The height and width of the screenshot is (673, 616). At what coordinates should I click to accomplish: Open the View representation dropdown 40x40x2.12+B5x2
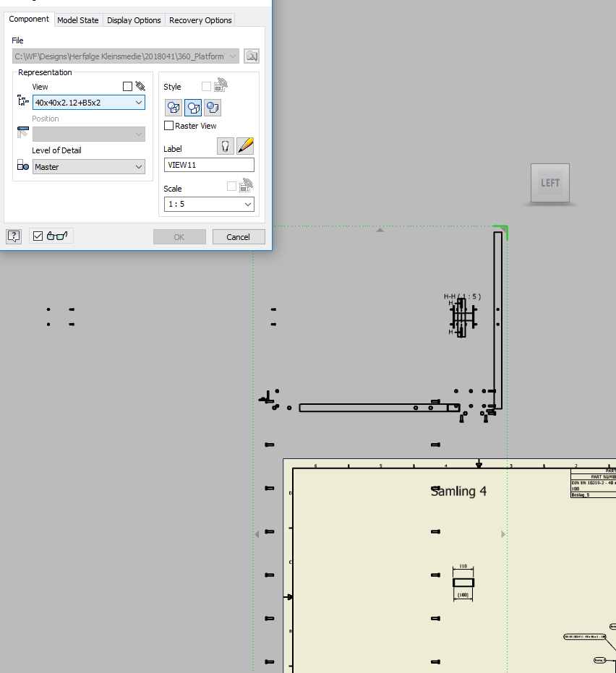coord(89,103)
